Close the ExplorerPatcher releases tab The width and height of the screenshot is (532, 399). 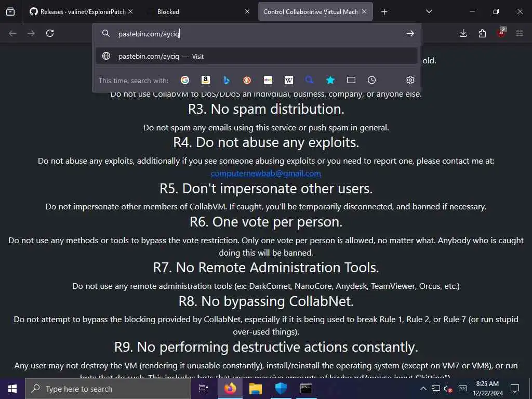point(130,12)
